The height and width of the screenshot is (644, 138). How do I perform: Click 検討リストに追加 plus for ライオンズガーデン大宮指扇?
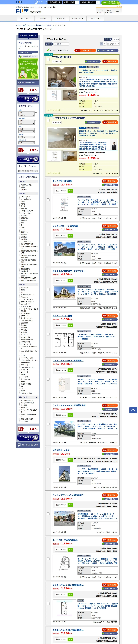110,230
